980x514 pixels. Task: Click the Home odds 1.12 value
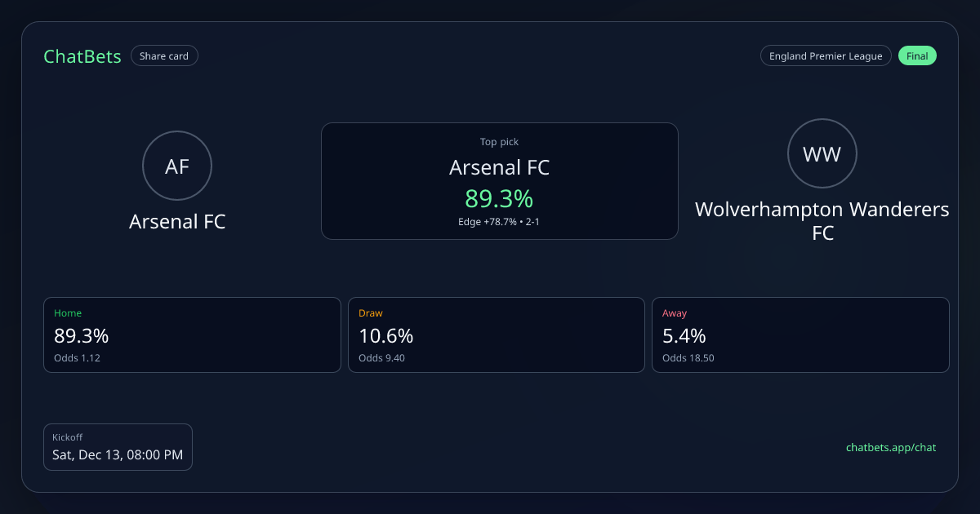click(x=78, y=357)
